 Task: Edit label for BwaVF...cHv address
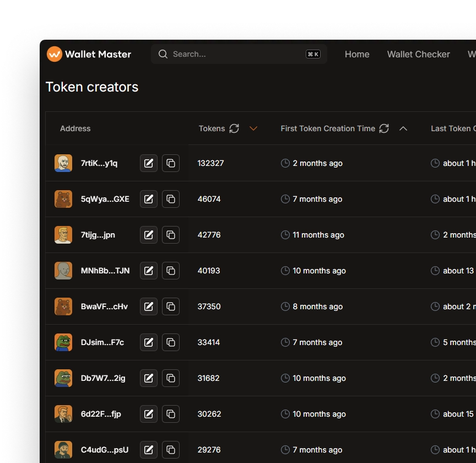(149, 306)
